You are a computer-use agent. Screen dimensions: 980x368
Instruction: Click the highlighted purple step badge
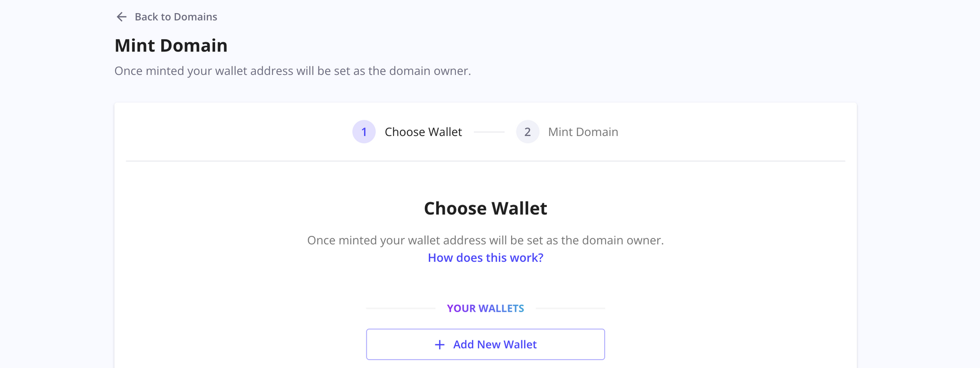point(364,132)
